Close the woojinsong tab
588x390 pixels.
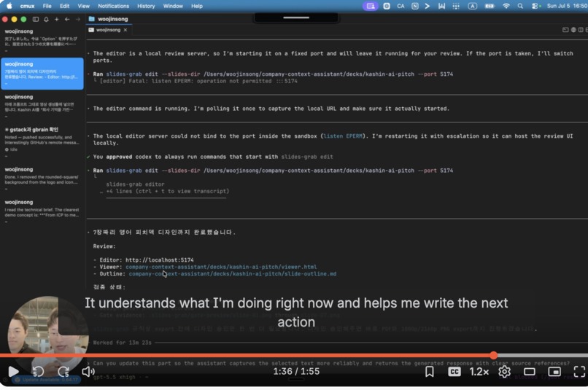pos(125,30)
